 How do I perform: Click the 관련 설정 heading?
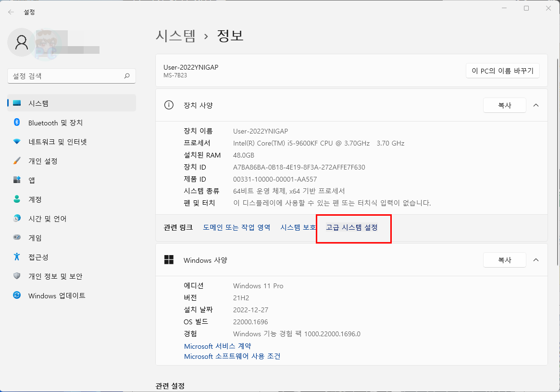(170, 386)
